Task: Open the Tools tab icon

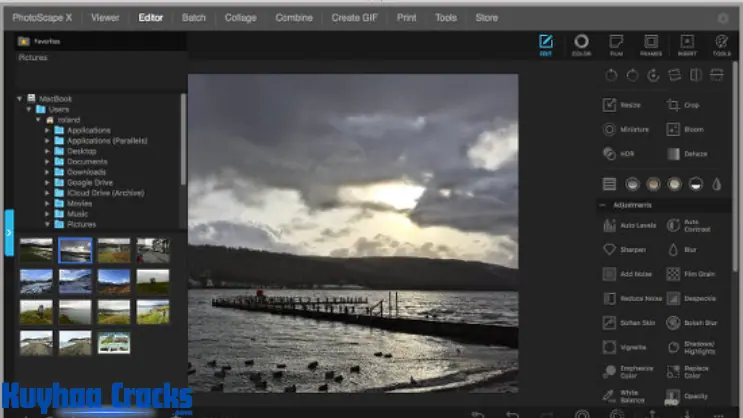Action: click(x=722, y=45)
